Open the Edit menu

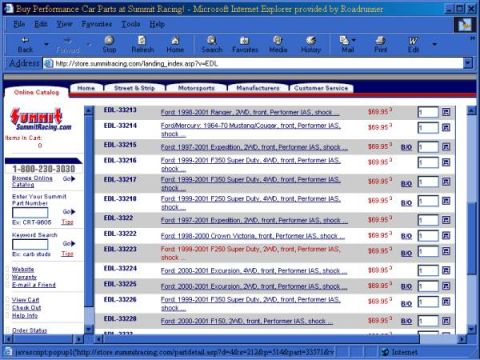point(41,24)
